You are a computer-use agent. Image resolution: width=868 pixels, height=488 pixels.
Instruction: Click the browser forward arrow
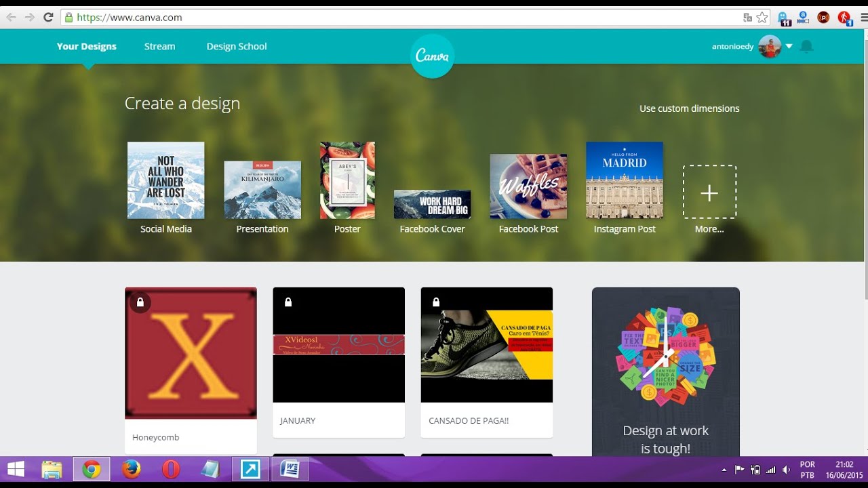click(x=29, y=18)
